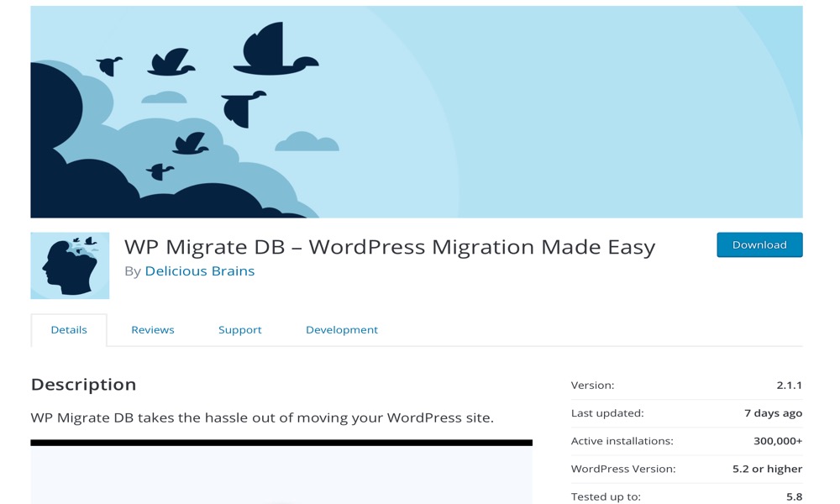Open the Support tab
The image size is (840, 504).
[240, 330]
